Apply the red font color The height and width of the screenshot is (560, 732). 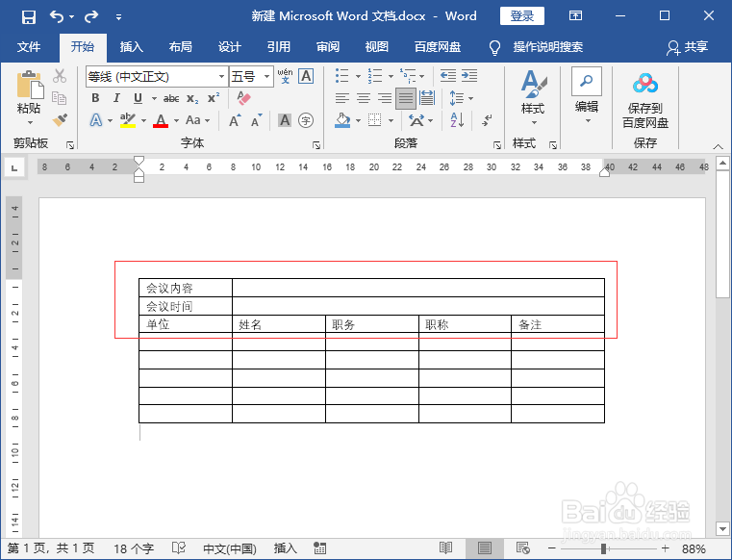[161, 120]
